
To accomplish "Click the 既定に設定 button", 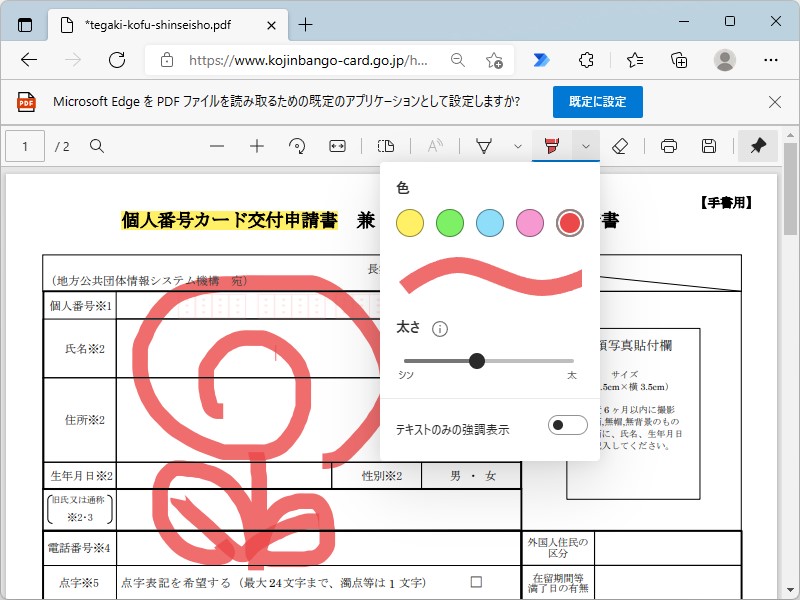I will point(596,102).
